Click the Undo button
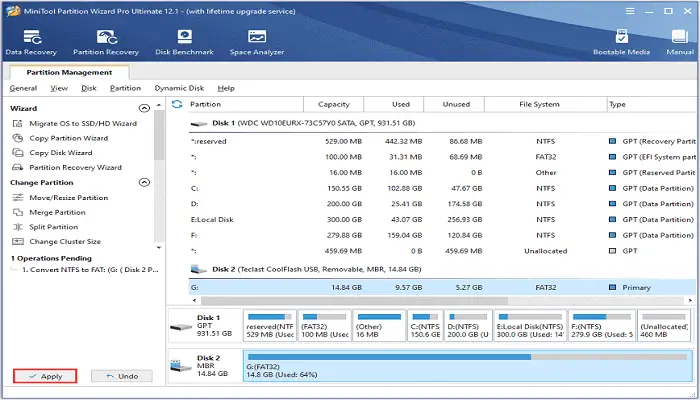 pyautogui.click(x=122, y=376)
